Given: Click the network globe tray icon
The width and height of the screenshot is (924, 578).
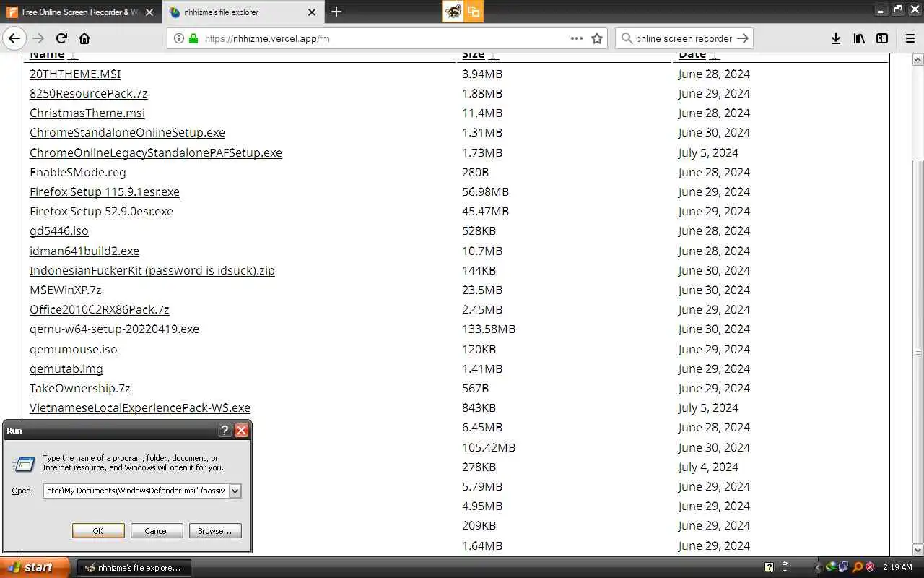Looking at the screenshot, I should [x=832, y=567].
